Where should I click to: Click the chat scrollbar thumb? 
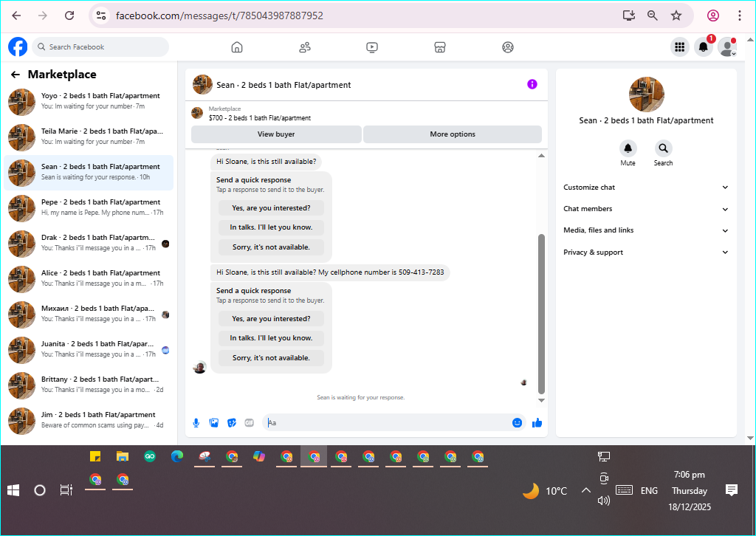(x=541, y=314)
